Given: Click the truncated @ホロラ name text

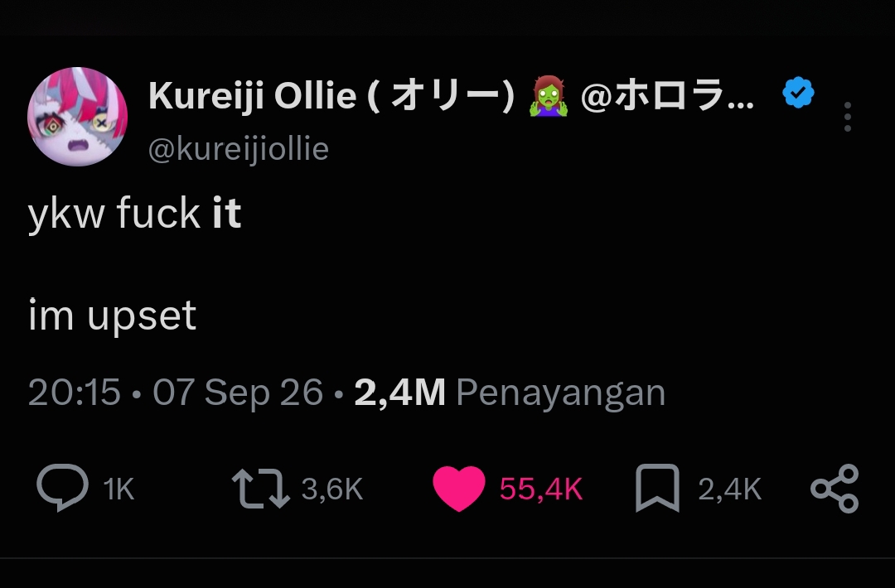Looking at the screenshot, I should click(667, 95).
